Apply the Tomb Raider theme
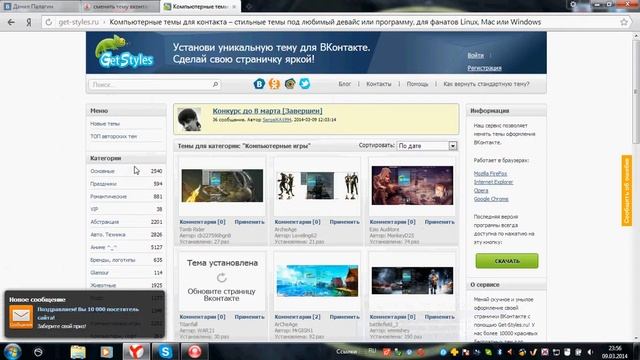Screen dimensions: 640x360 click(249, 222)
